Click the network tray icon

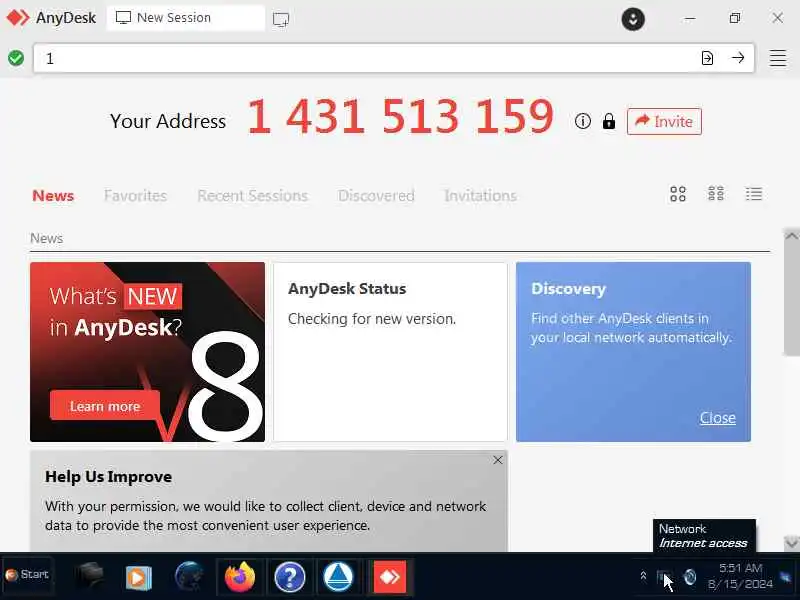pyautogui.click(x=664, y=578)
